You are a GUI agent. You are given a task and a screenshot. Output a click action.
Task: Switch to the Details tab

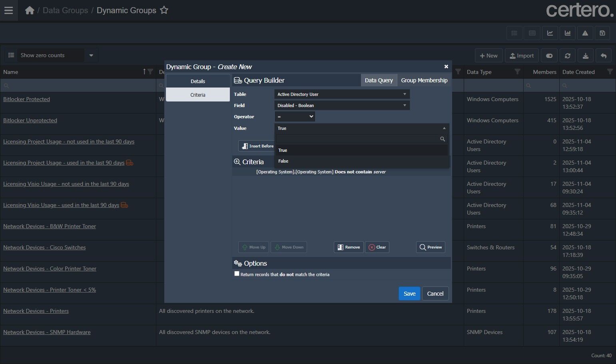(198, 81)
